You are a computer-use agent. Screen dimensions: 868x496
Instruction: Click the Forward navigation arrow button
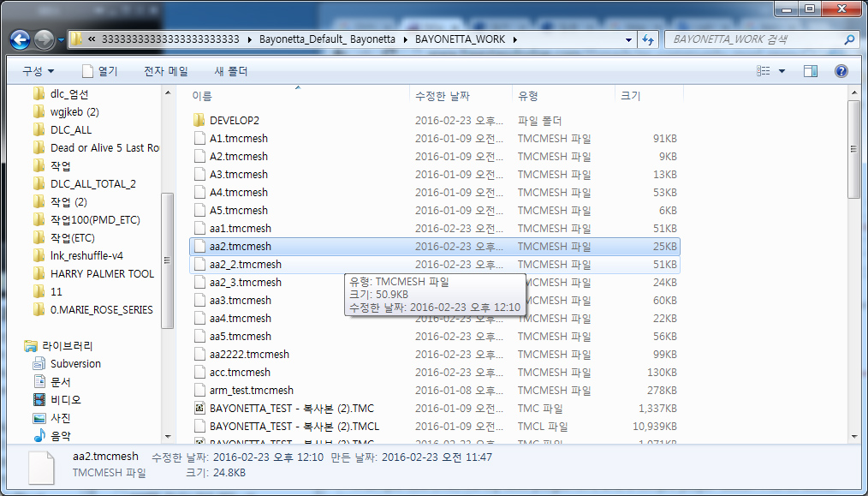[x=45, y=39]
